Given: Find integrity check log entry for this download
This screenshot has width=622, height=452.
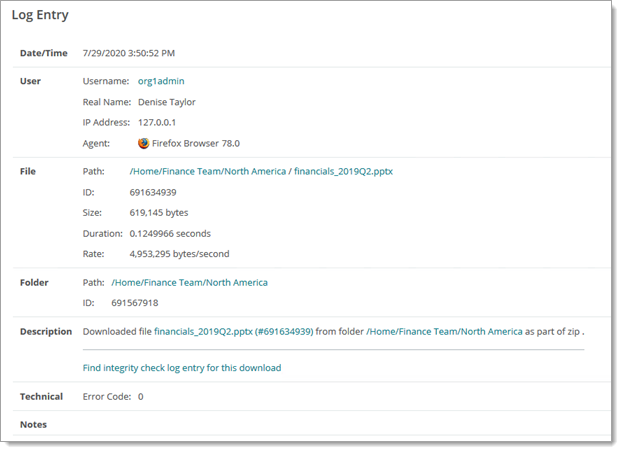Looking at the screenshot, I should click(181, 368).
